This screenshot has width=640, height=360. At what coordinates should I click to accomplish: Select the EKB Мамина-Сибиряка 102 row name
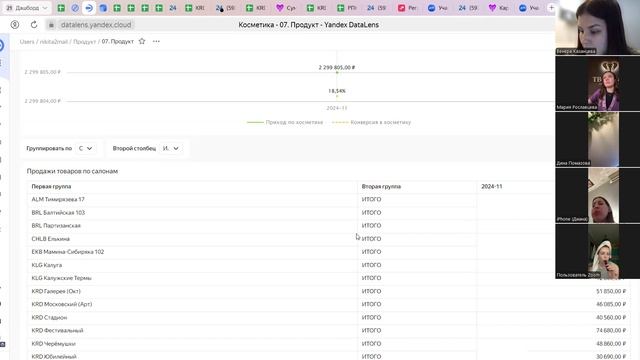[x=68, y=252]
